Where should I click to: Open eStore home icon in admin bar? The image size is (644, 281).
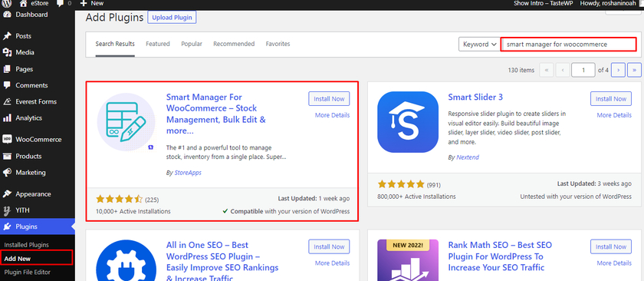23,3
